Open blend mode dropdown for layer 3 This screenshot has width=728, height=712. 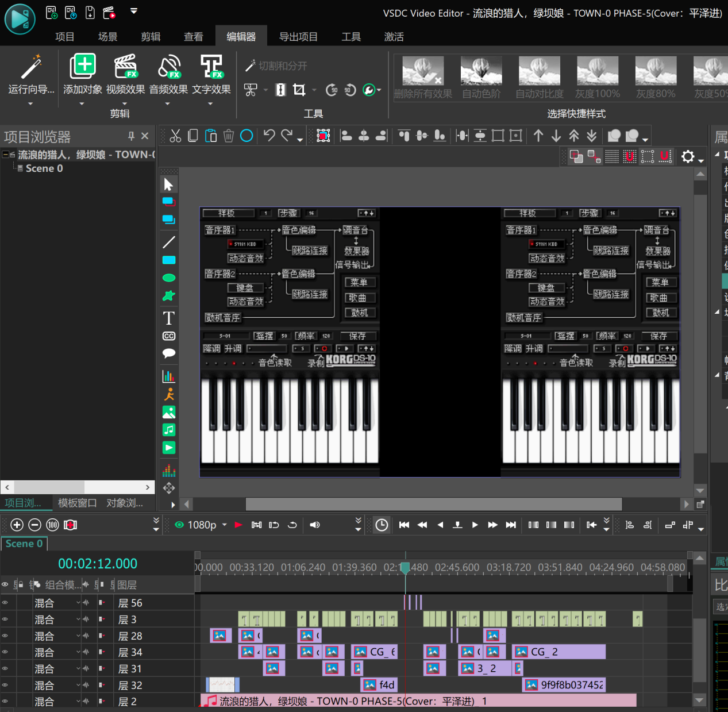coord(78,619)
